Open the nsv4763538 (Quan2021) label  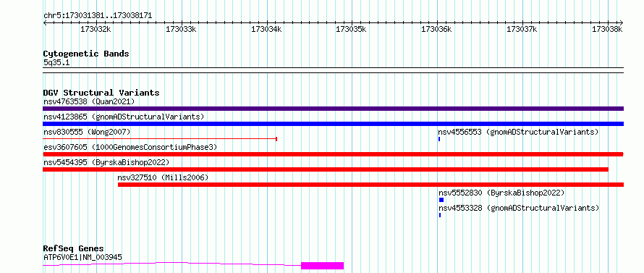click(89, 101)
